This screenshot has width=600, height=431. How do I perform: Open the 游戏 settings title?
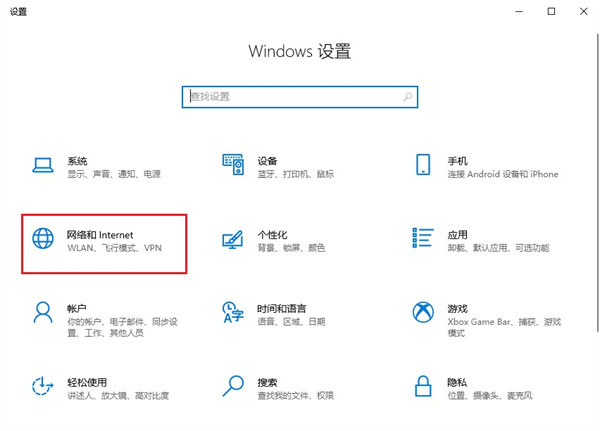pyautogui.click(x=457, y=309)
